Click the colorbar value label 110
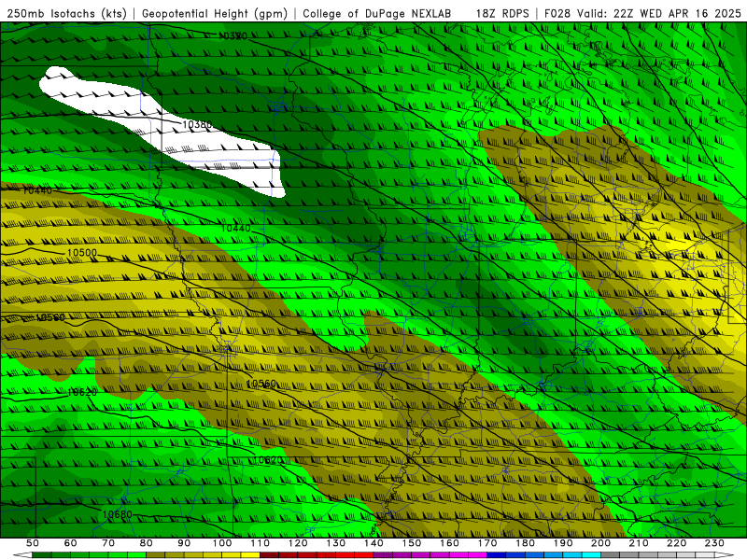Screen dimensions: 747x560 click(x=260, y=543)
